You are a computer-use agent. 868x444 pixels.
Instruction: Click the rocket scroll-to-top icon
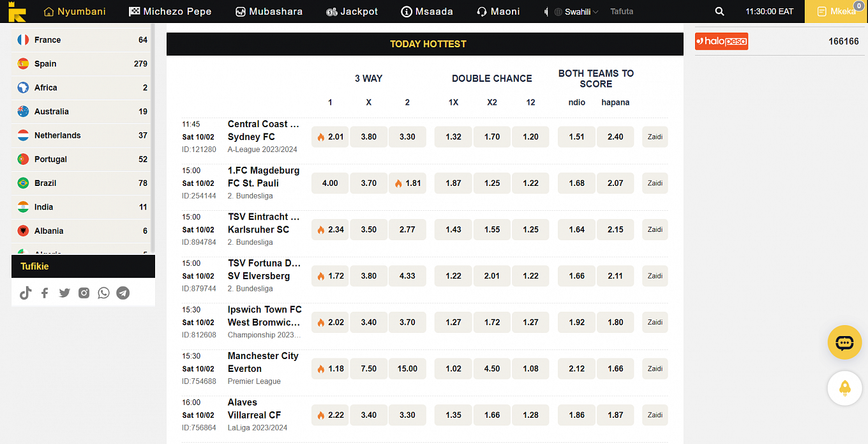pos(844,388)
